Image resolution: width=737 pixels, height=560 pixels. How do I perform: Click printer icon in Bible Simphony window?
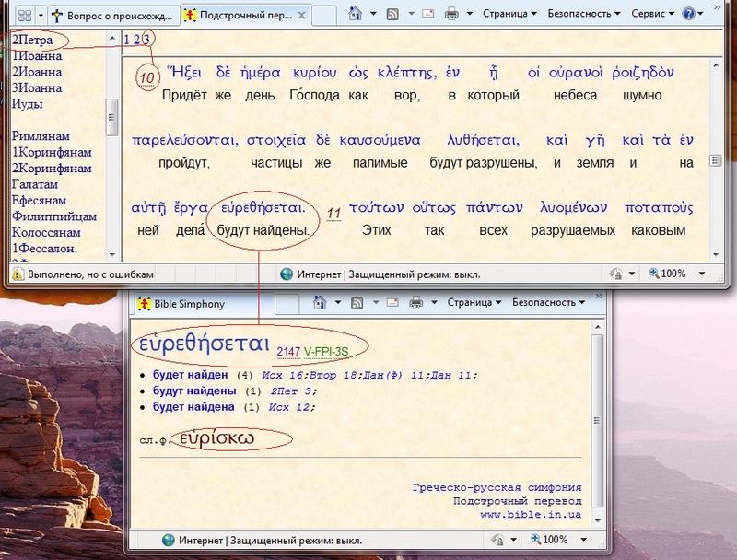pos(415,302)
